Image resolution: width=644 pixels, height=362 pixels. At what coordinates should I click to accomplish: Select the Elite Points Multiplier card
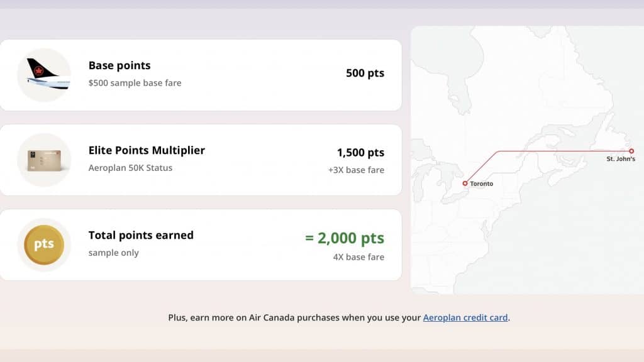201,159
